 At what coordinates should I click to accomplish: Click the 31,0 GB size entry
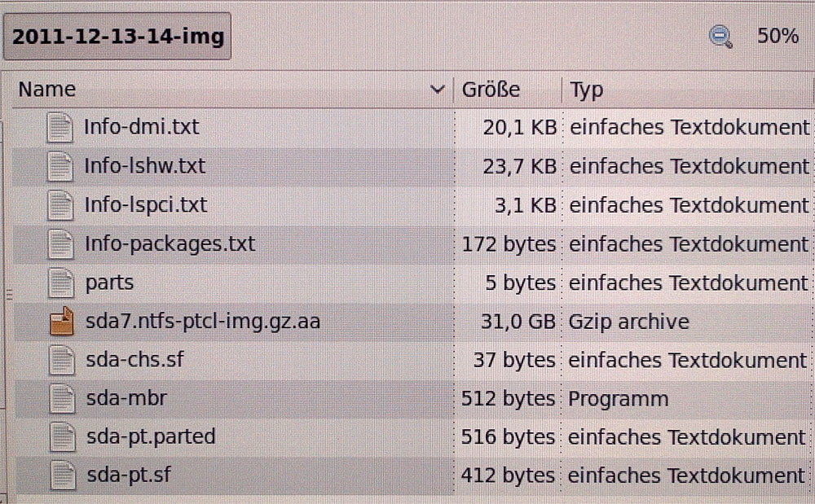tap(518, 322)
